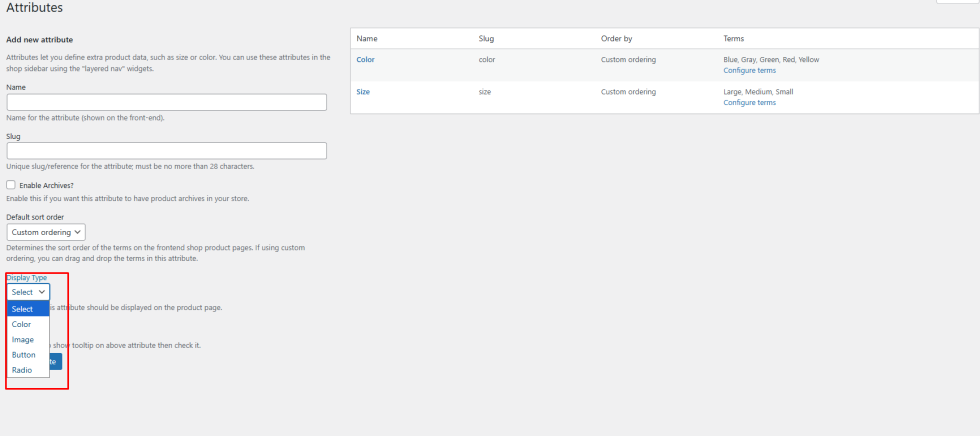Click the attribute Name input field
This screenshot has width=980, height=436.
point(166,102)
